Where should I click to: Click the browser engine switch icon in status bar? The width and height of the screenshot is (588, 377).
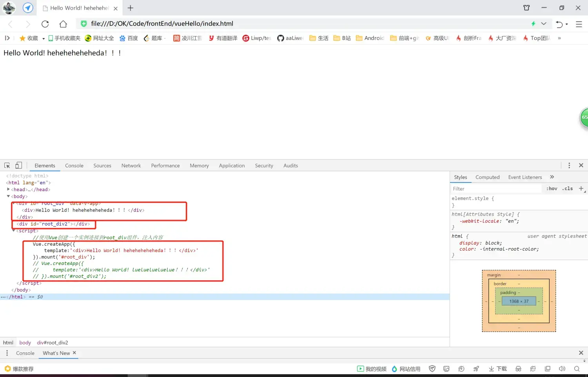click(x=533, y=369)
